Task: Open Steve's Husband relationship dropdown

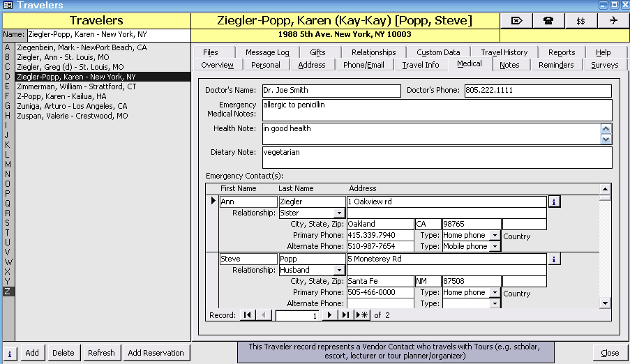Action: [339, 271]
